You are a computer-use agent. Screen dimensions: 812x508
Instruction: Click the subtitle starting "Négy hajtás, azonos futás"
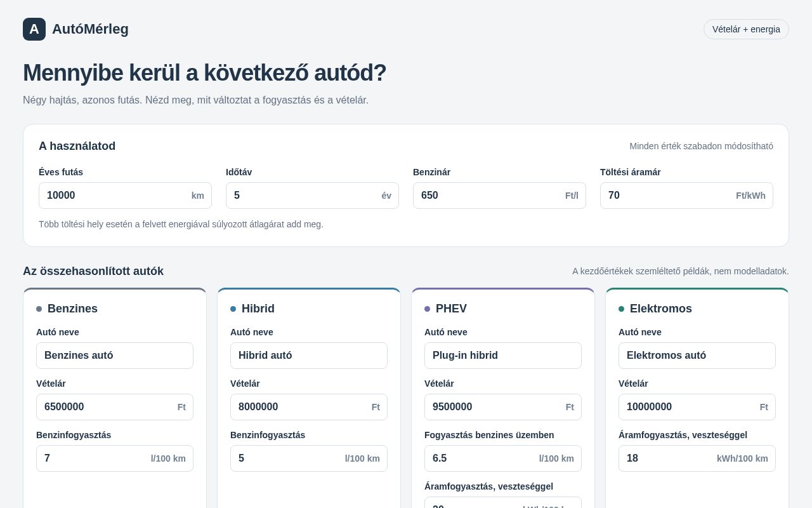click(x=195, y=100)
